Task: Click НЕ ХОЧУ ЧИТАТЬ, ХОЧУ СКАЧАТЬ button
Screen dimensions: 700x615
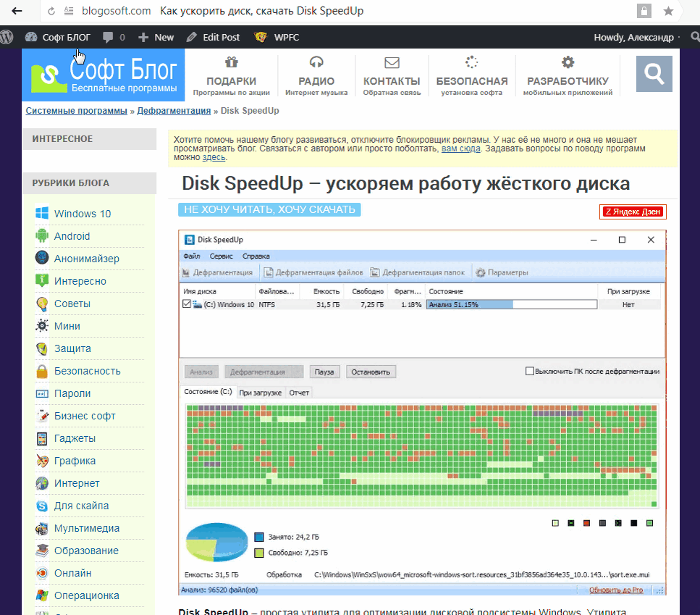Action: tap(269, 209)
